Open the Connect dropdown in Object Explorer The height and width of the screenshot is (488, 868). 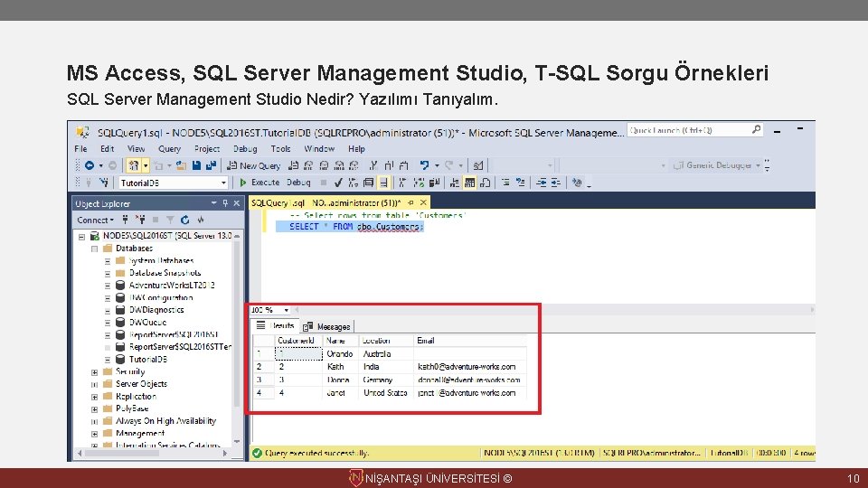(95, 221)
